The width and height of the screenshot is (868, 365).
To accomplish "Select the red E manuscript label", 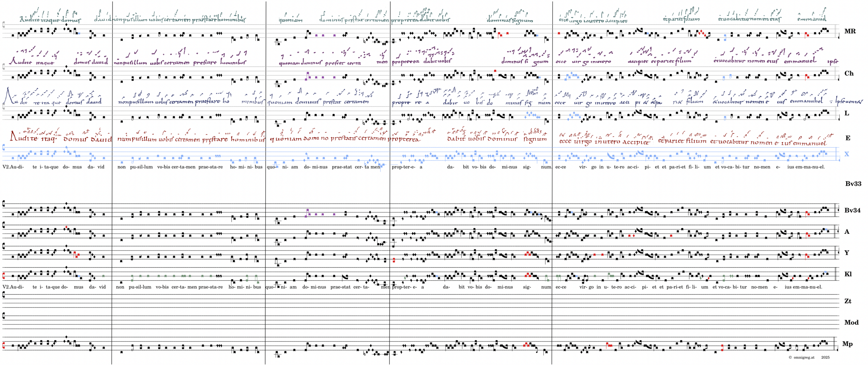I will [x=847, y=138].
